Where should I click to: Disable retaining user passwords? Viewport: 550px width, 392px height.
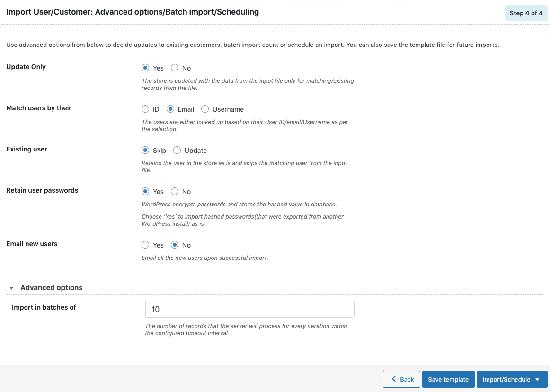[x=175, y=191]
